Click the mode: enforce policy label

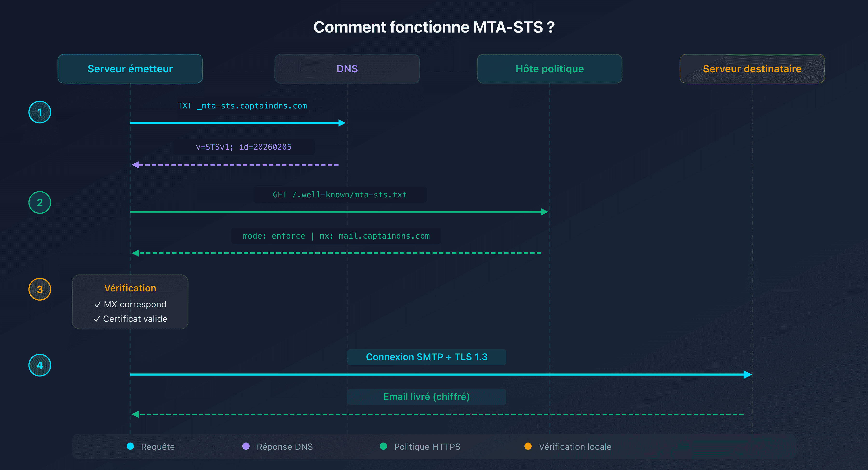336,236
